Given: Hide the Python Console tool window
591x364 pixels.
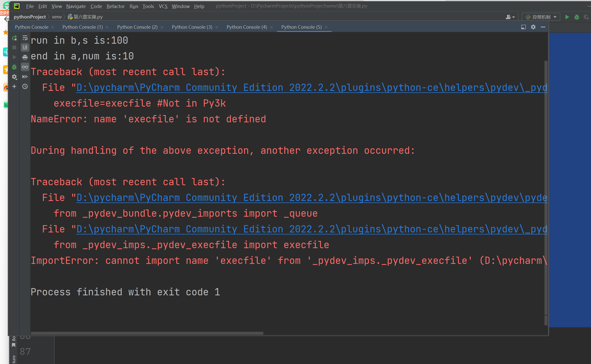Looking at the screenshot, I should click(543, 27).
